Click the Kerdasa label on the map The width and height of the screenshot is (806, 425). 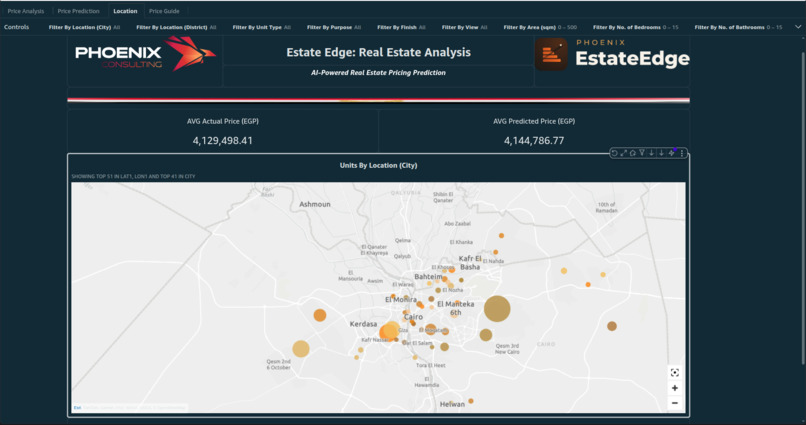(363, 324)
